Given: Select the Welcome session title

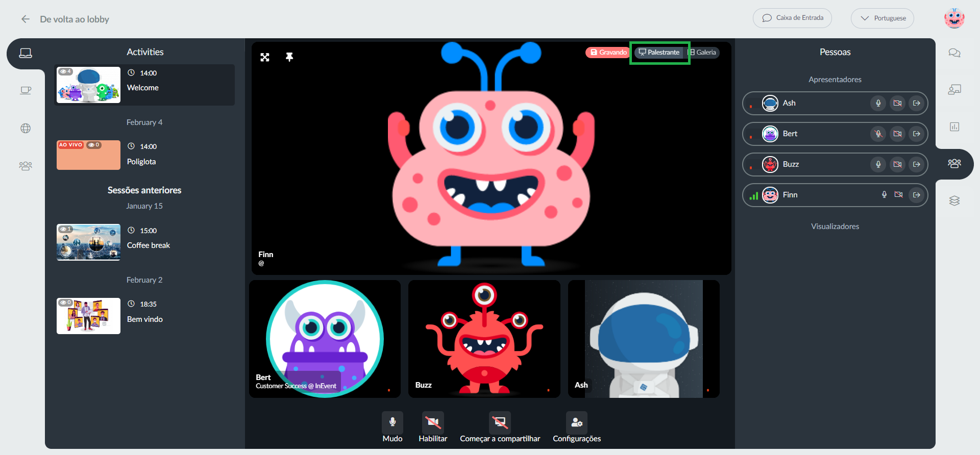Looking at the screenshot, I should pyautogui.click(x=143, y=88).
